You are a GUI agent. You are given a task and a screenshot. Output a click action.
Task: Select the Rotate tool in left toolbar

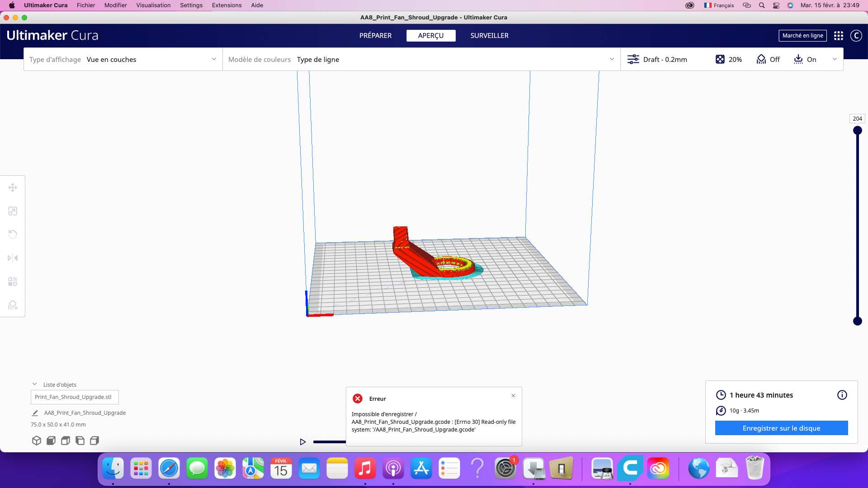13,235
